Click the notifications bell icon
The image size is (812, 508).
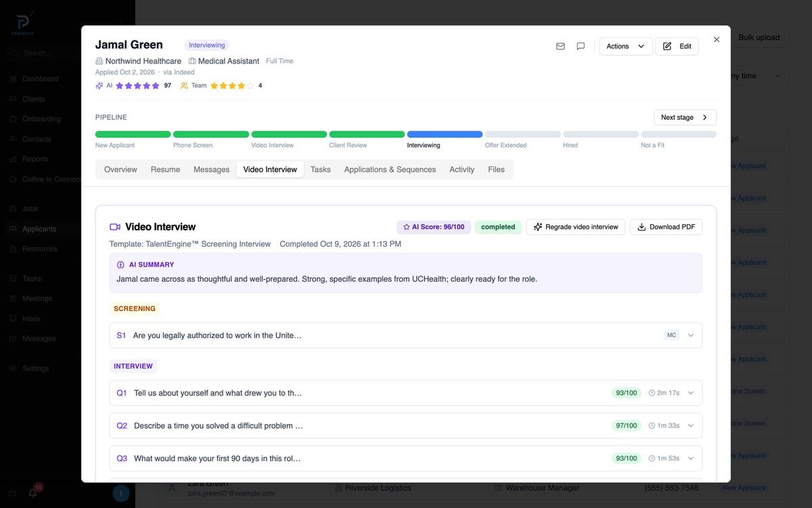click(32, 493)
